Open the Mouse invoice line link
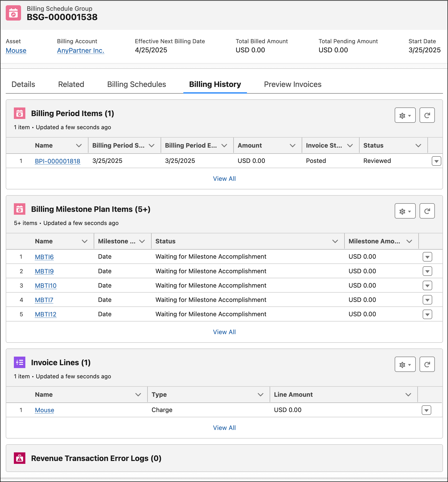This screenshot has height=482, width=448. (x=44, y=410)
